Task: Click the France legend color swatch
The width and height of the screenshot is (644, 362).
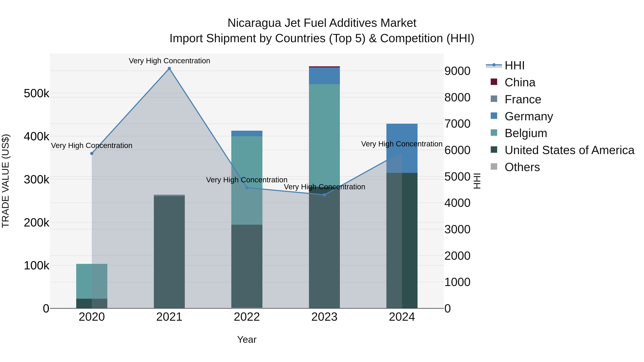Action: [494, 99]
